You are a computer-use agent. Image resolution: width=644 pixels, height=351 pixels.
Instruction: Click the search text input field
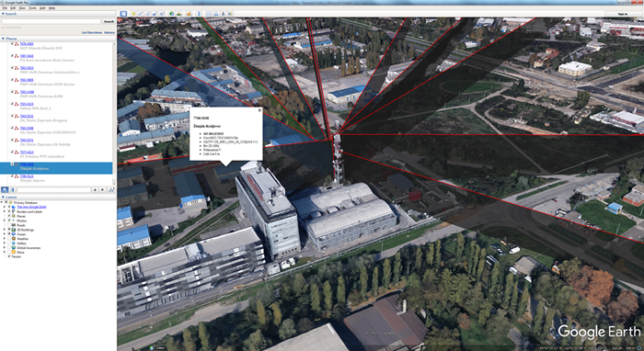(51, 21)
